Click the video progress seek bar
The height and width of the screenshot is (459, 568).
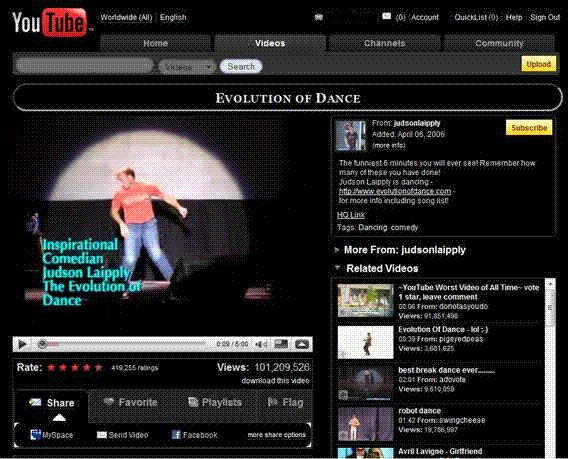click(122, 344)
